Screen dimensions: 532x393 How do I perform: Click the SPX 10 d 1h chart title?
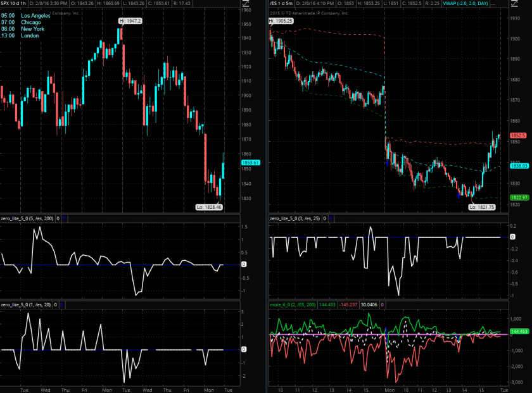16,4
